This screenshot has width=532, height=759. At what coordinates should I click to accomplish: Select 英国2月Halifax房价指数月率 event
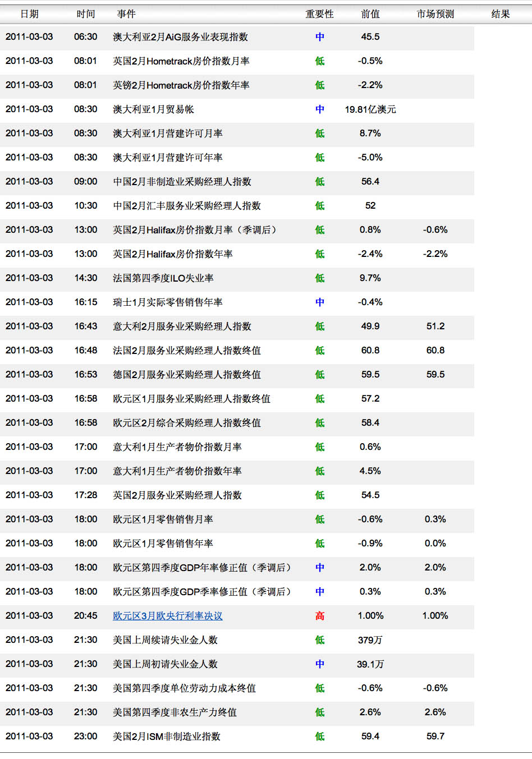[x=196, y=230]
